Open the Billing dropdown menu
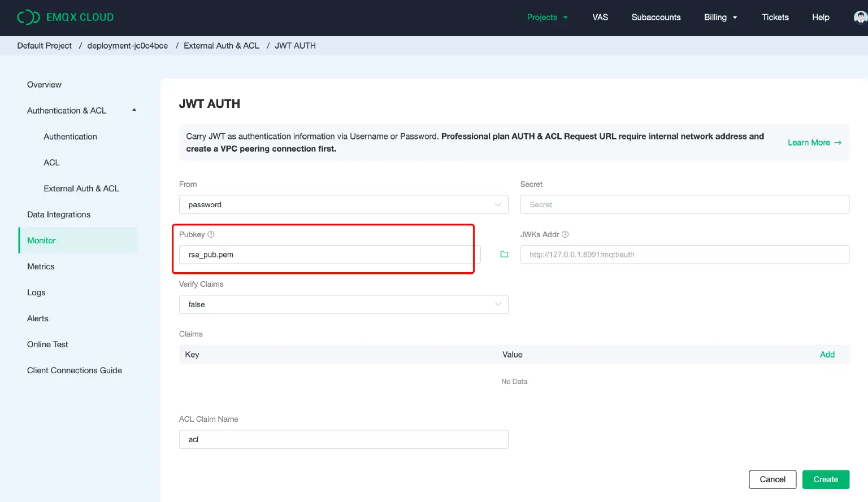 pos(720,18)
